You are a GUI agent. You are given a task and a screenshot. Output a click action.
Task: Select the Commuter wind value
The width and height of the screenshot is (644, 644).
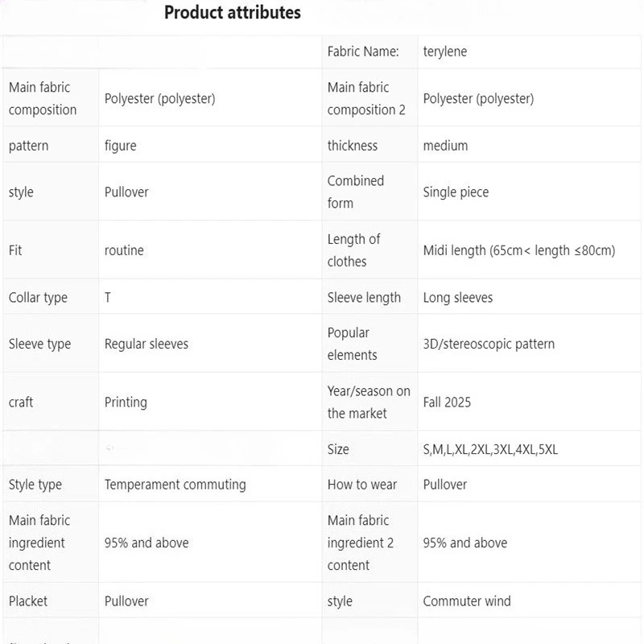click(x=467, y=601)
